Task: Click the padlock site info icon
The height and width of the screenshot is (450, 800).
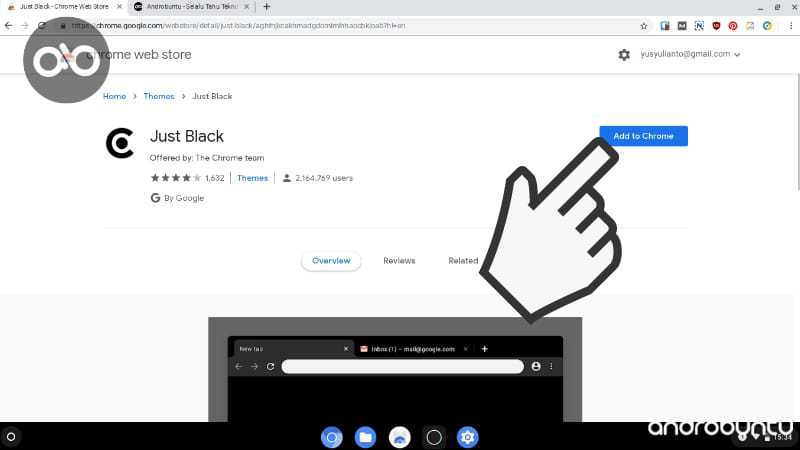Action: coord(63,26)
